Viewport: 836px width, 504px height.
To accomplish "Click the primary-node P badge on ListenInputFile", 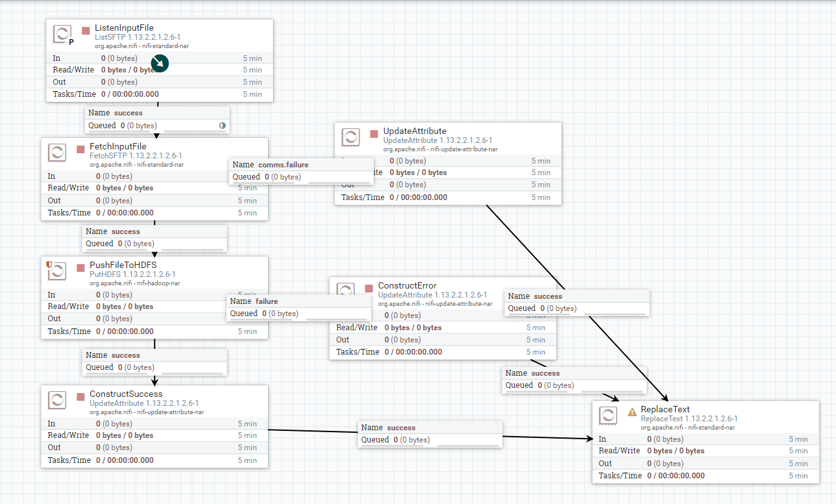I will [71, 42].
